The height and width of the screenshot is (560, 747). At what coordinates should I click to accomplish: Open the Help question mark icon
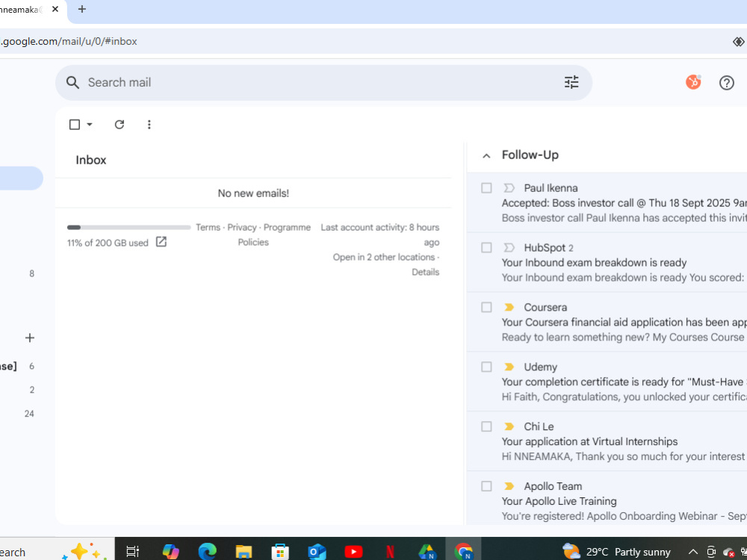(726, 83)
